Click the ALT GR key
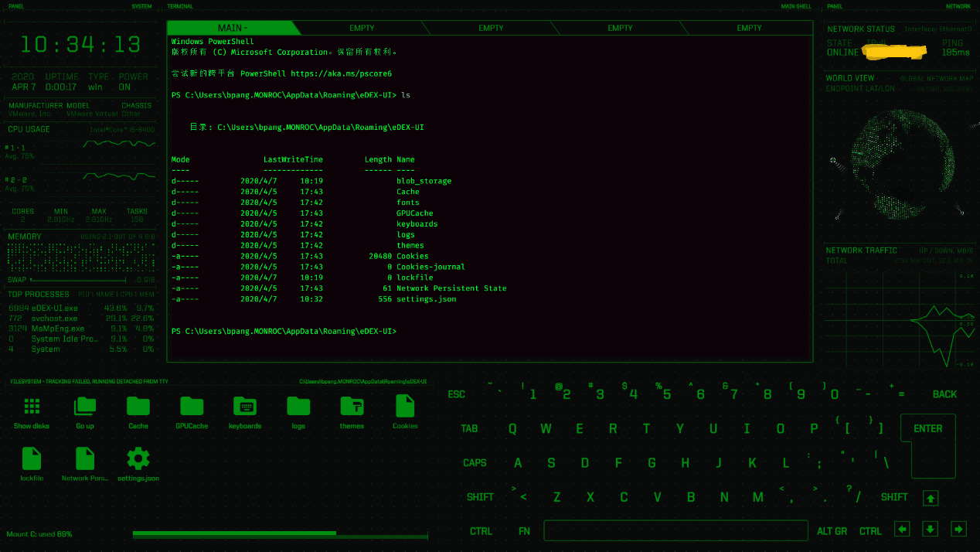Image resolution: width=980 pixels, height=552 pixels. point(832,531)
